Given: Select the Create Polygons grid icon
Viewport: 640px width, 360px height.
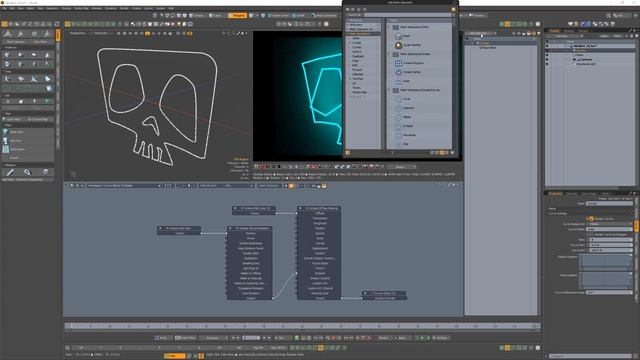Looking at the screenshot, I should [398, 63].
